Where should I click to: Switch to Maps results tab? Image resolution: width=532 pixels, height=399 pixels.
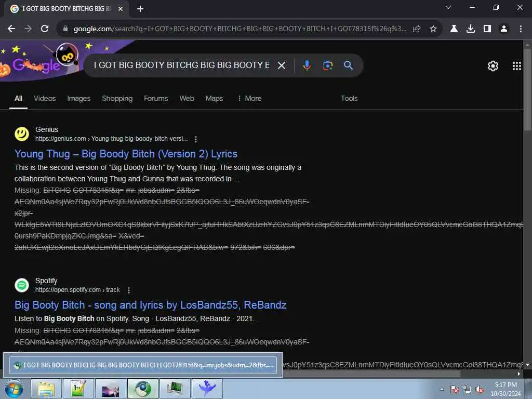(214, 98)
